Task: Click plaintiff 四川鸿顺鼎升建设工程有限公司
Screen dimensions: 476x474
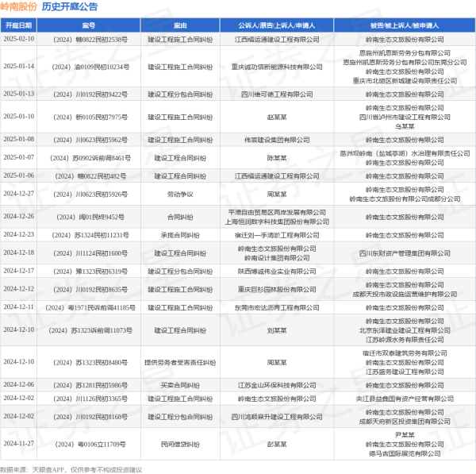Action: tap(277, 417)
